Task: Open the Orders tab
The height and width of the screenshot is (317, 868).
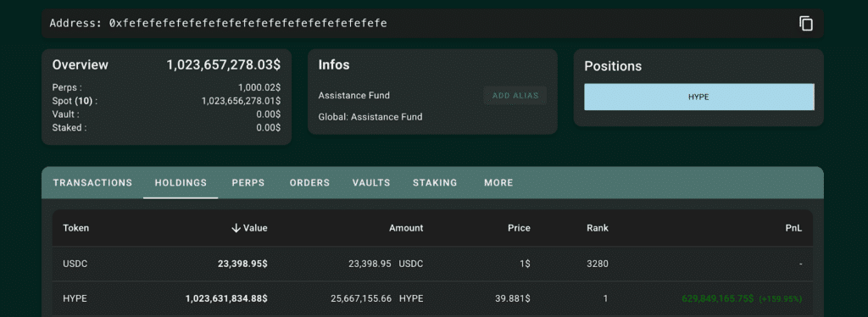Action: tap(309, 182)
